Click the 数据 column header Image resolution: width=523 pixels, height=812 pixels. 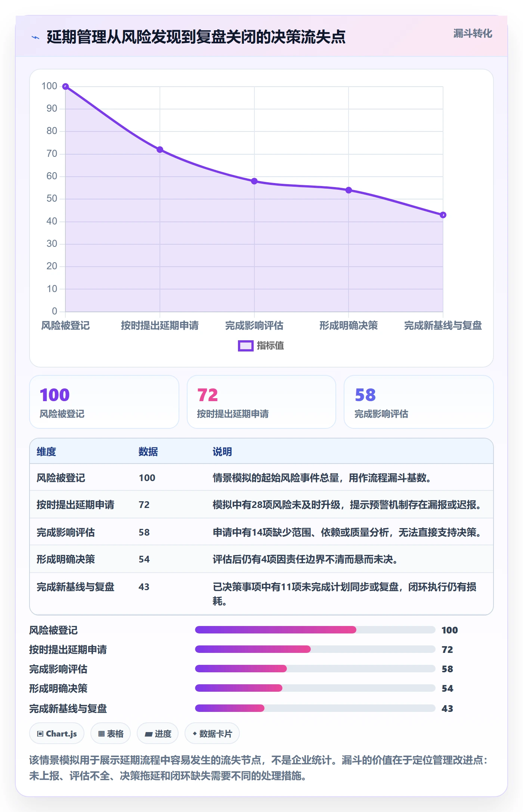pos(148,452)
